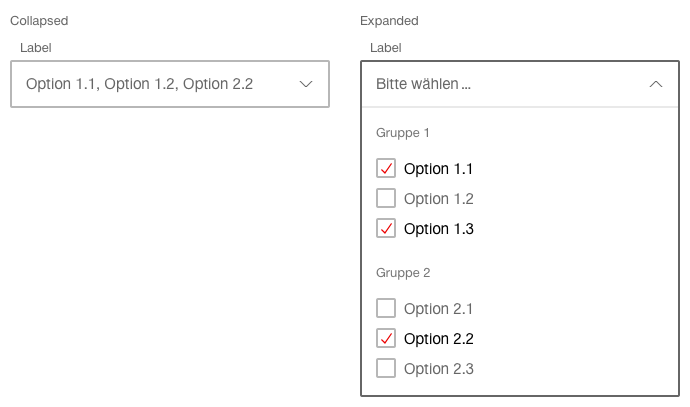This screenshot has width=690, height=407.
Task: Click the Label above expanded dropdown
Action: [x=385, y=48]
